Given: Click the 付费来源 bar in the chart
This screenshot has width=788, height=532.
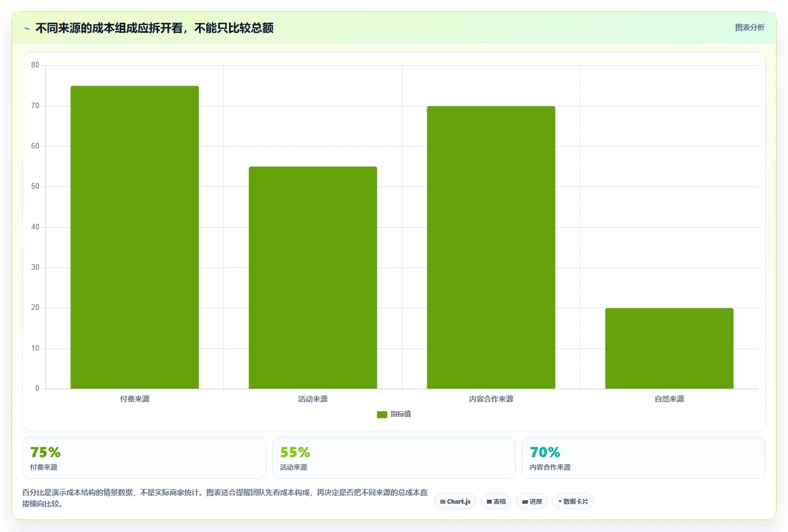Looking at the screenshot, I should pos(134,237).
